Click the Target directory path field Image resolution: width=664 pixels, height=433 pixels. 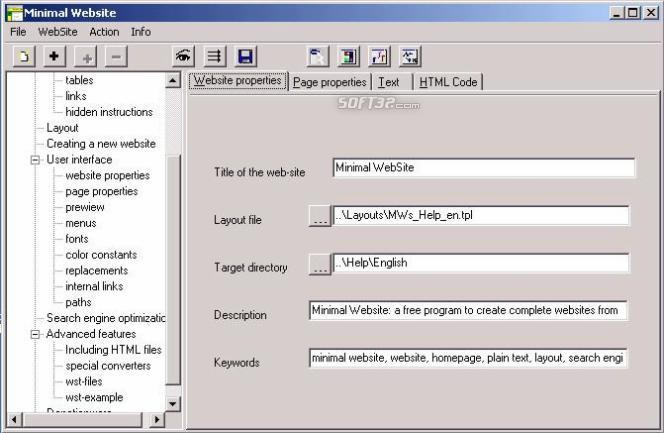pyautogui.click(x=481, y=263)
